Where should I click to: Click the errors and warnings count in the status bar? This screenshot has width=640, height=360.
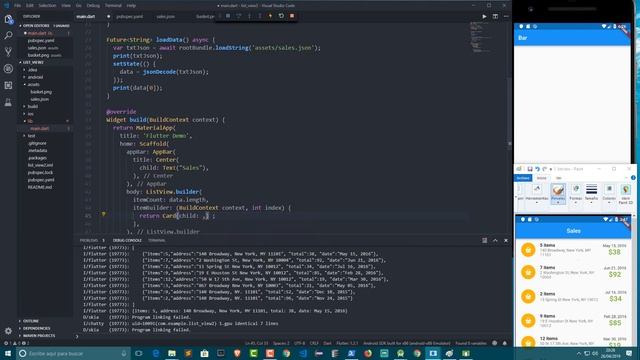(16, 343)
